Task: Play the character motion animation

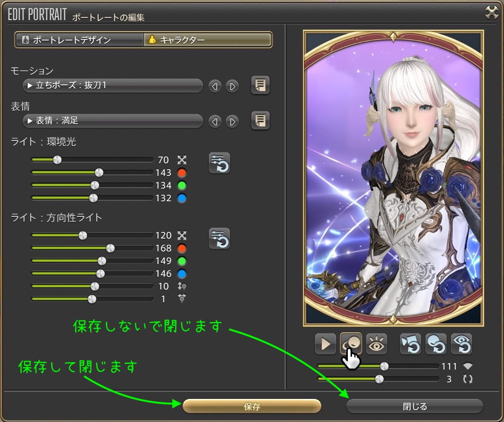Action: (325, 344)
